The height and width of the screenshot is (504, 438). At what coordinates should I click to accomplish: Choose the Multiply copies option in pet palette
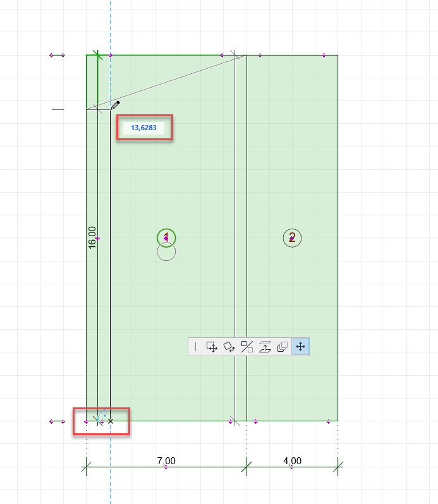tap(283, 347)
